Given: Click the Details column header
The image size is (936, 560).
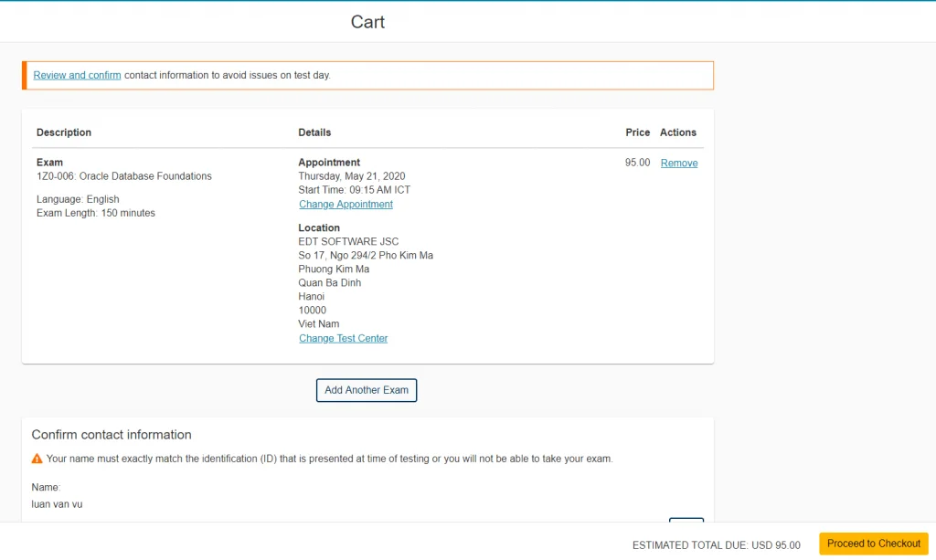Looking at the screenshot, I should (x=314, y=132).
